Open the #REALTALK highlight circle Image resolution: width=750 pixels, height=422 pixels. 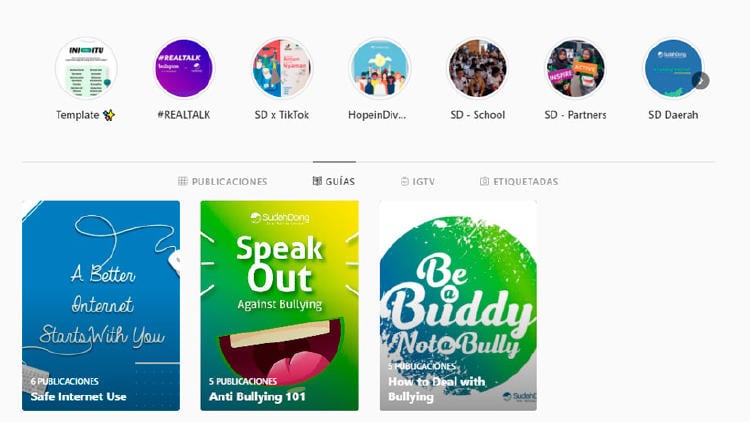[184, 68]
